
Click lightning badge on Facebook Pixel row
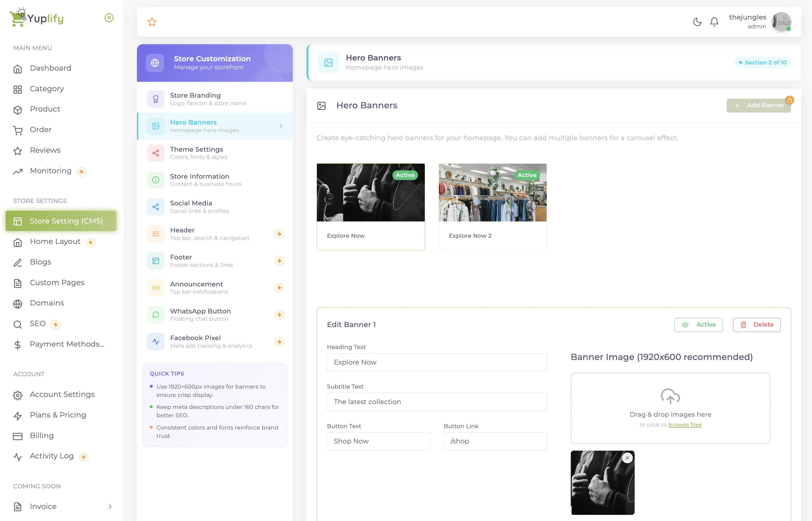tap(279, 342)
